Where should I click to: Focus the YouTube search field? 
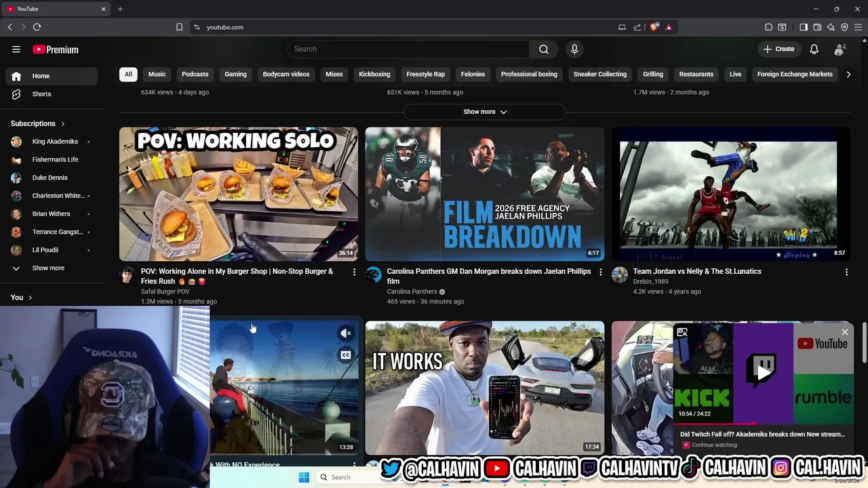pyautogui.click(x=408, y=49)
